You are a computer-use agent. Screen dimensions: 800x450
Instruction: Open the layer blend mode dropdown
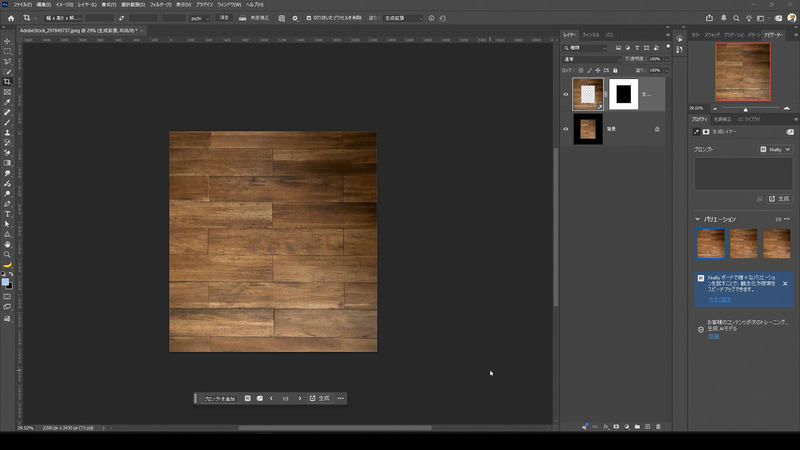coord(591,59)
